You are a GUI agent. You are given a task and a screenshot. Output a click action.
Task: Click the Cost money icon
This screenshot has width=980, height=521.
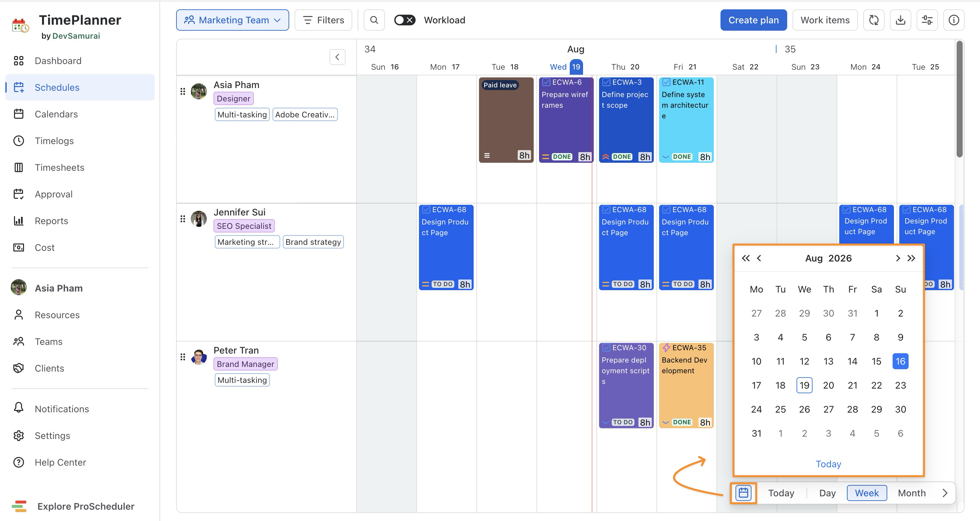19,247
